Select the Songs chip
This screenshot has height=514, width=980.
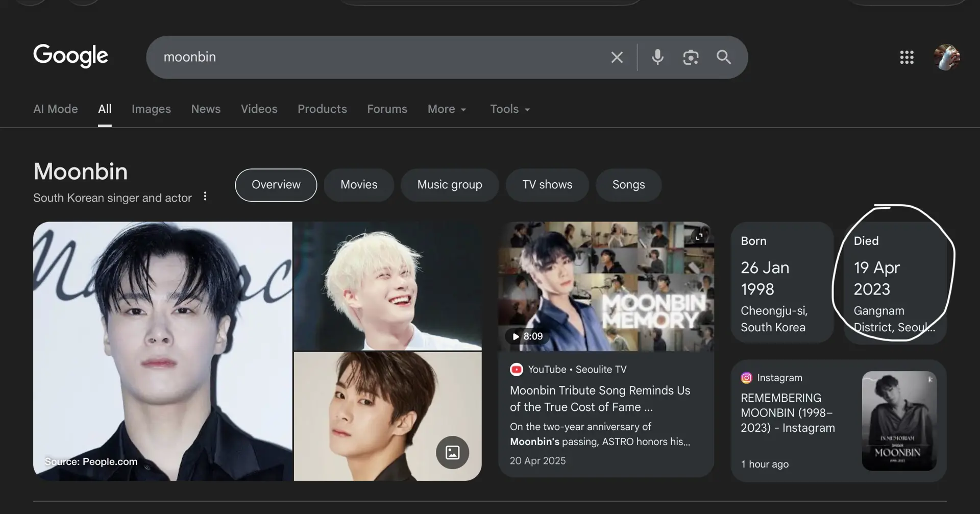(x=629, y=185)
